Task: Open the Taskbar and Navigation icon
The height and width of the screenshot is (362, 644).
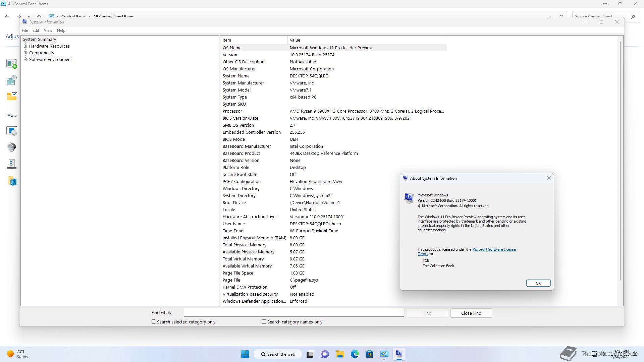Action: pyautogui.click(x=12, y=164)
